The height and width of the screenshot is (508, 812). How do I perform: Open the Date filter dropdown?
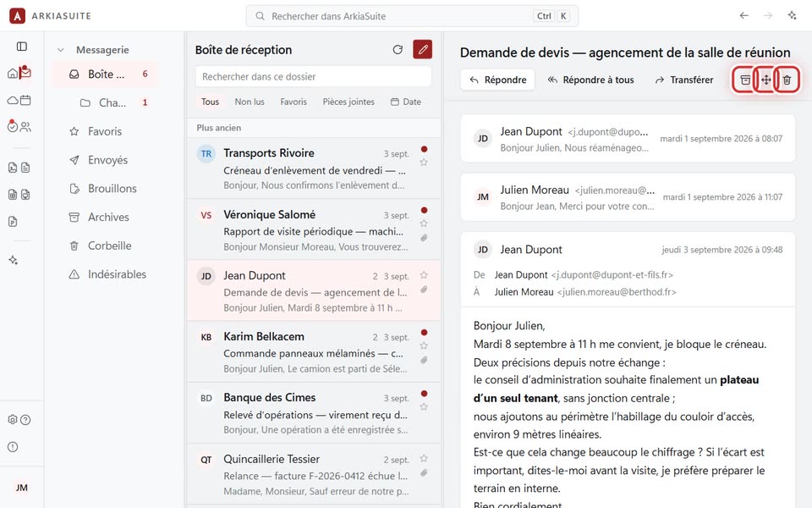click(405, 102)
